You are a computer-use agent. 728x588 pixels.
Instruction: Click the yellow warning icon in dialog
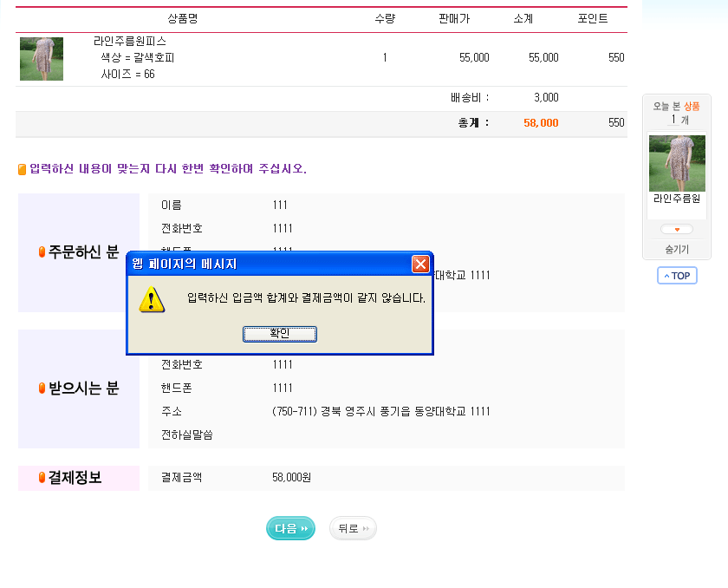pos(153,299)
